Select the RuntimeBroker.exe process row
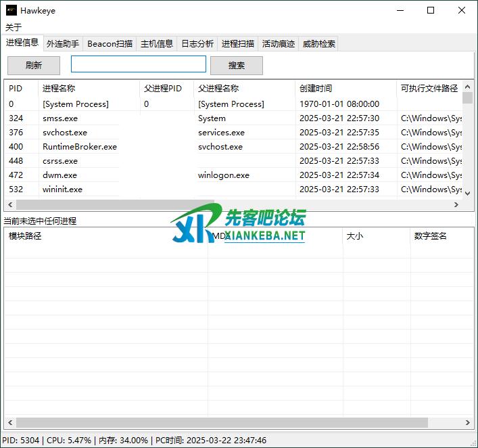 coord(79,147)
